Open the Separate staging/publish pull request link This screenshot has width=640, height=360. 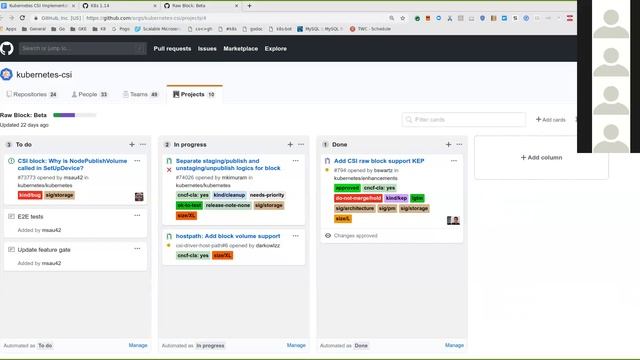tap(228, 164)
